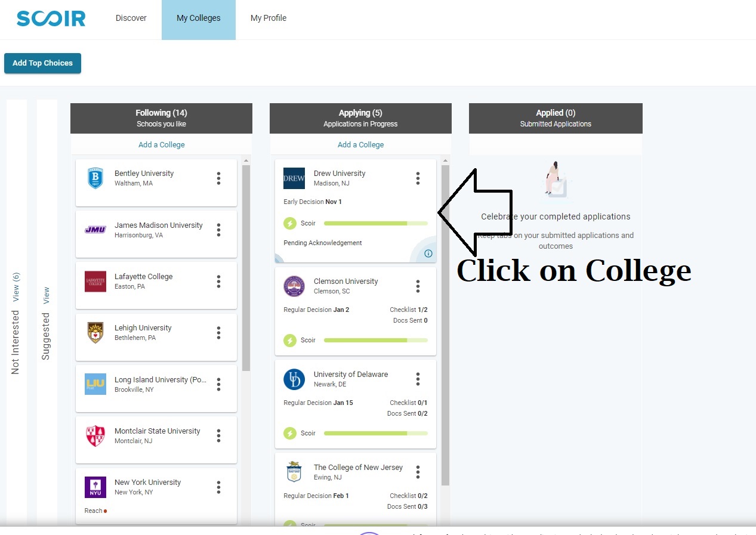
Task: Click the University of Delaware progress bar
Action: pos(376,434)
